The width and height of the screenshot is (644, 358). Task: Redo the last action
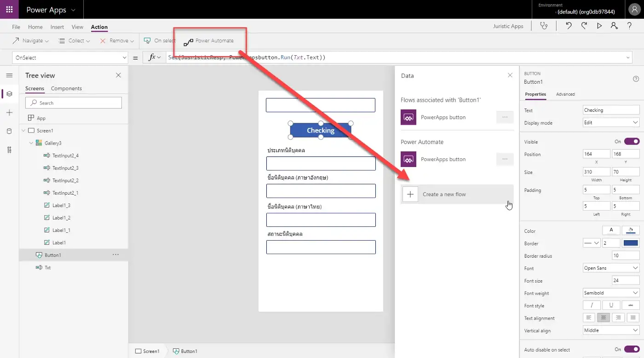pos(584,26)
